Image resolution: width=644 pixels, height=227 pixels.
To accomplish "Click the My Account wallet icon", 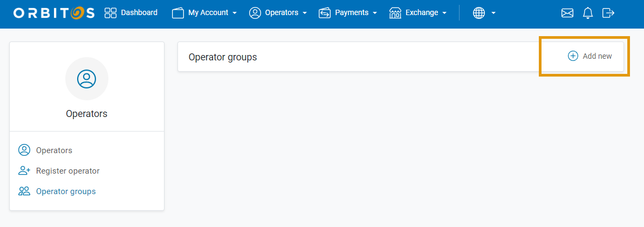I will (x=178, y=13).
